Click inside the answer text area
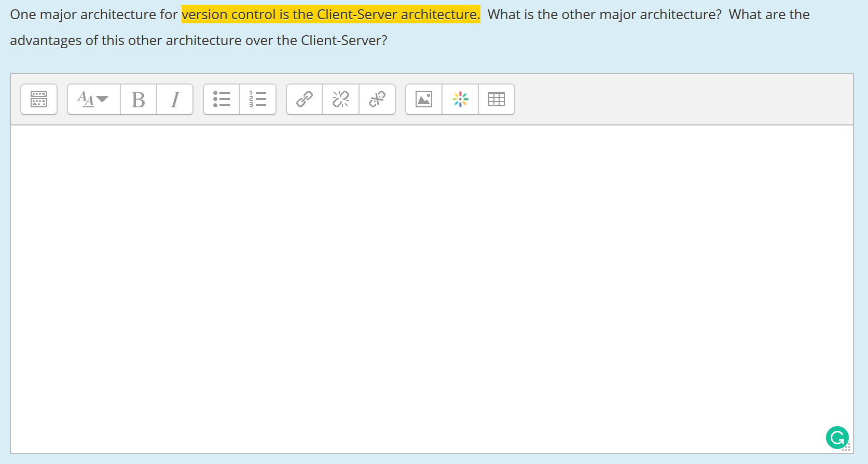This screenshot has width=868, height=464. (432, 289)
